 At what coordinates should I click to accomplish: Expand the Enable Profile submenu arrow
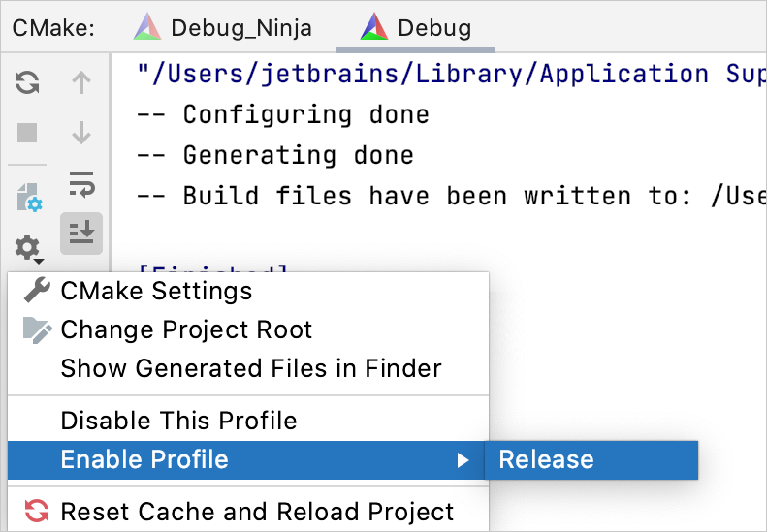pos(463,459)
